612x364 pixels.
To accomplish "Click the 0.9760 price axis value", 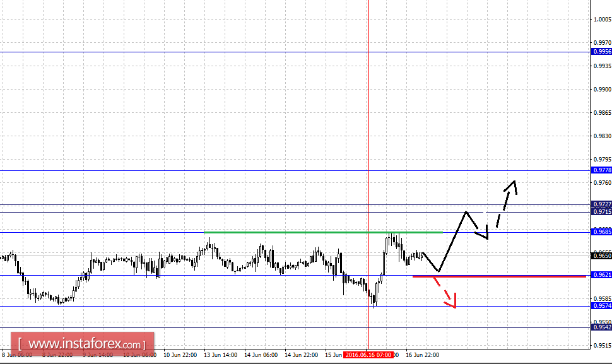I will 603,182.
